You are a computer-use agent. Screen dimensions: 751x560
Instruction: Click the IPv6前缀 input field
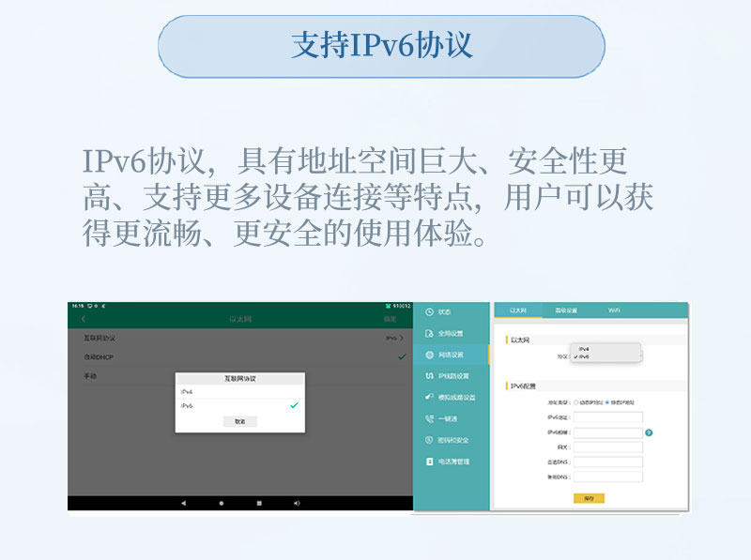[607, 432]
